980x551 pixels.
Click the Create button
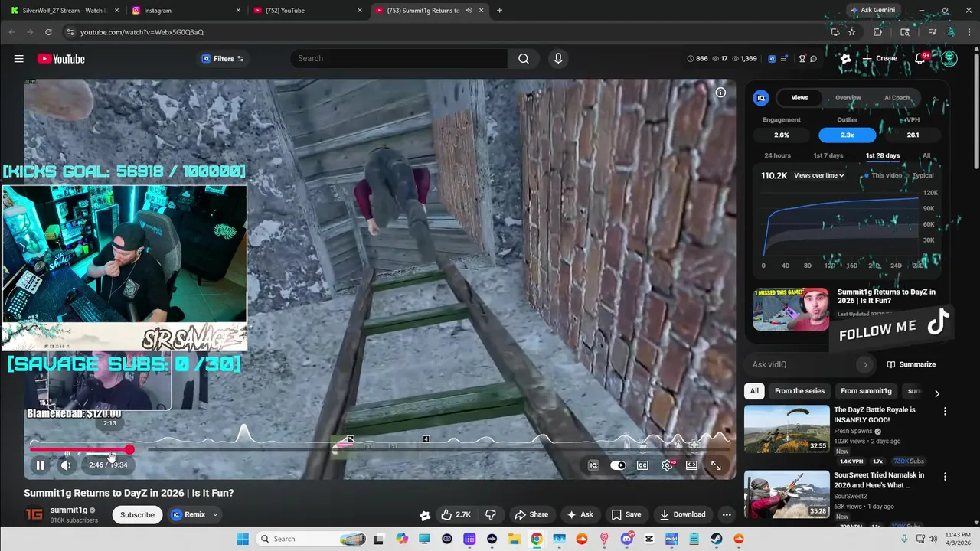tap(880, 59)
